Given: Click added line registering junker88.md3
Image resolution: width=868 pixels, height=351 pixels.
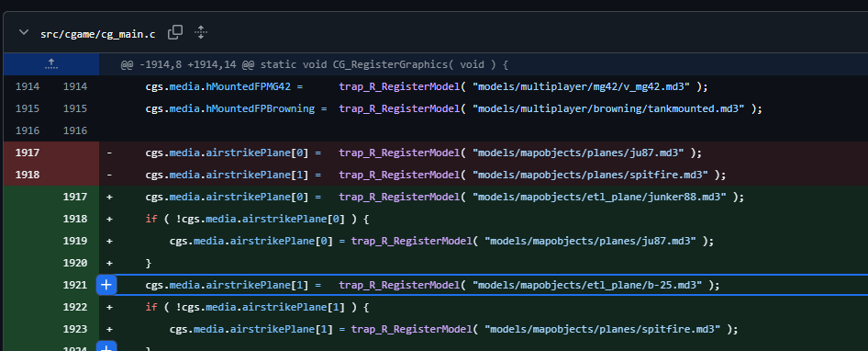Looking at the screenshot, I should click(x=484, y=197).
